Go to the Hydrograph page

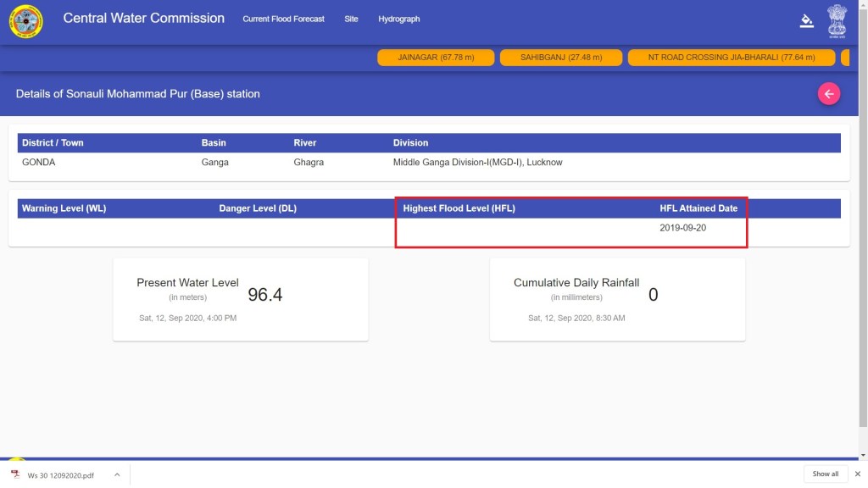[398, 19]
